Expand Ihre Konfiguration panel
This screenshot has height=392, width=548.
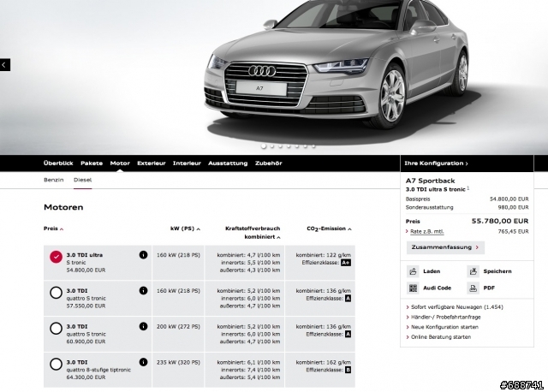436,163
